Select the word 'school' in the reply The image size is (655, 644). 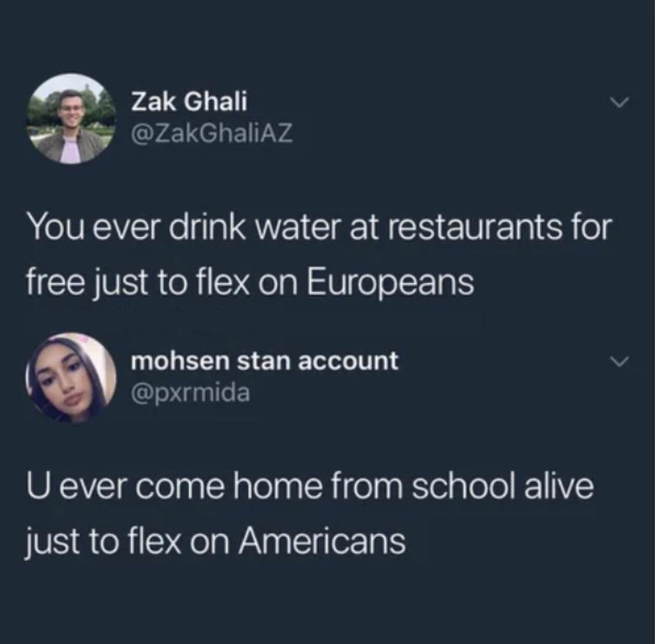click(463, 486)
